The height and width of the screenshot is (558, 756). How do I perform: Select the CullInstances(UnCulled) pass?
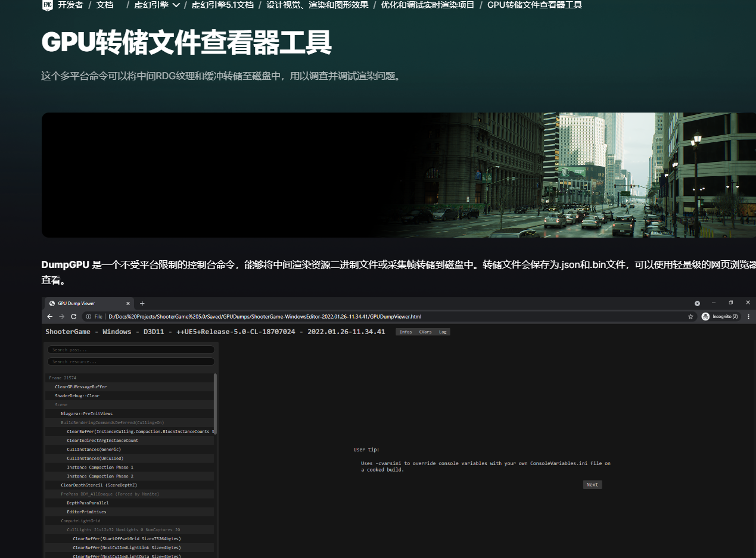129,458
